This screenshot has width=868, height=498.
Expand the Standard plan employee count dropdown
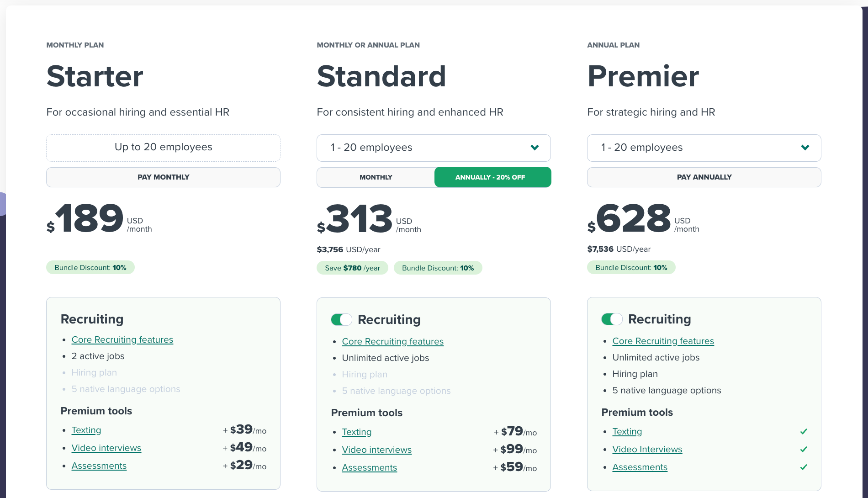[x=535, y=148]
